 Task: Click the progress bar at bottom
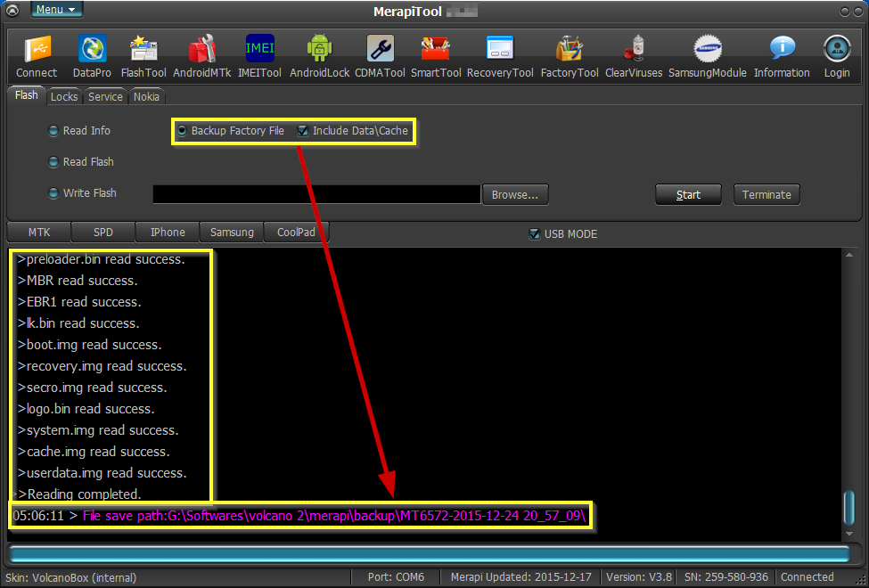430,555
